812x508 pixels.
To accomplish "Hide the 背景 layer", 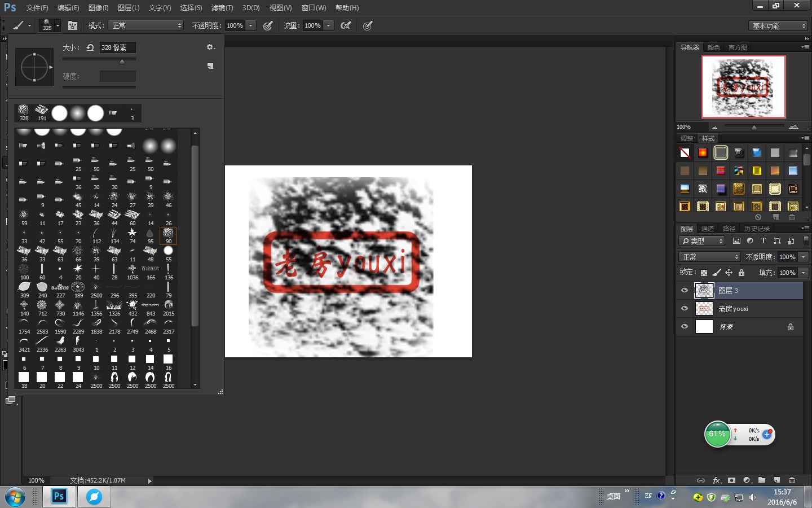I will (x=685, y=327).
